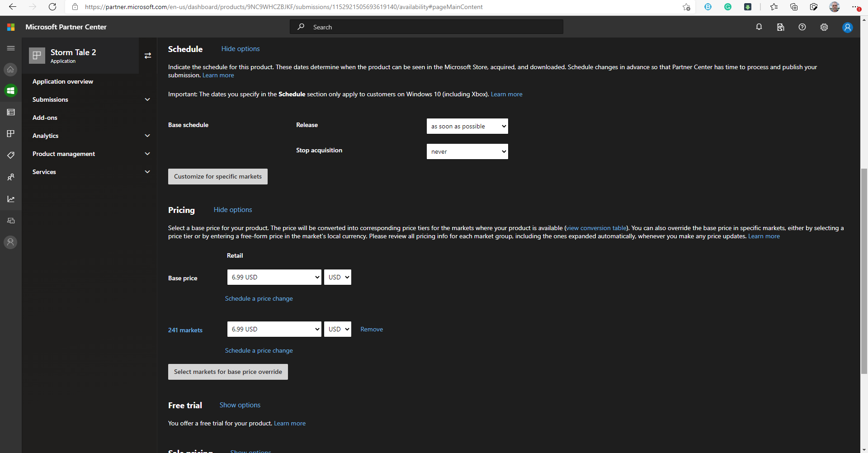Image resolution: width=868 pixels, height=453 pixels.
Task: Click the Tags icon in left sidebar
Action: coord(10,155)
